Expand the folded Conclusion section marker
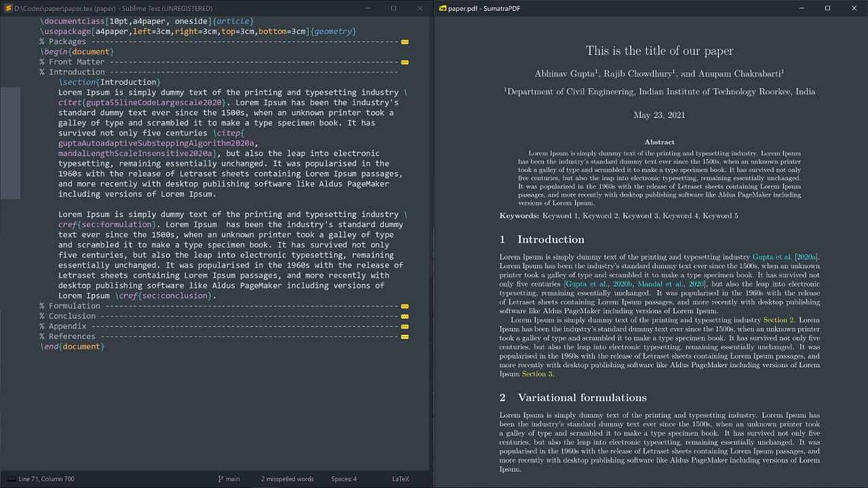Viewport: 868px width, 488px height. 404,317
